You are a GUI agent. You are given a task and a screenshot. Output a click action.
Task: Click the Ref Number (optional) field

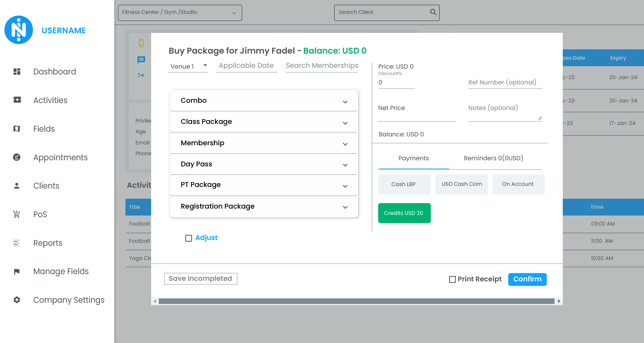coord(505,82)
